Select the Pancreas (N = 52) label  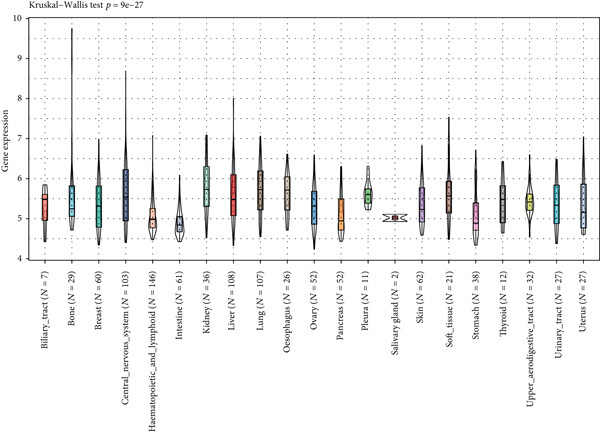[x=341, y=305]
